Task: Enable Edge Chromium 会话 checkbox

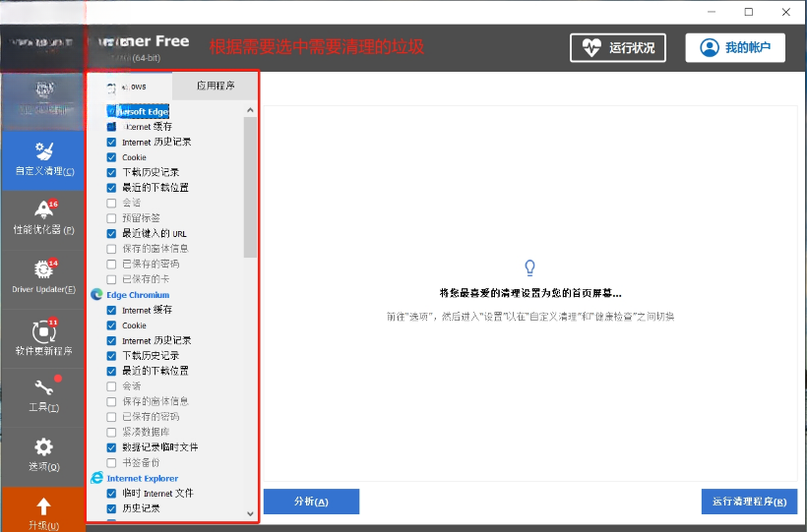Action: (x=111, y=386)
